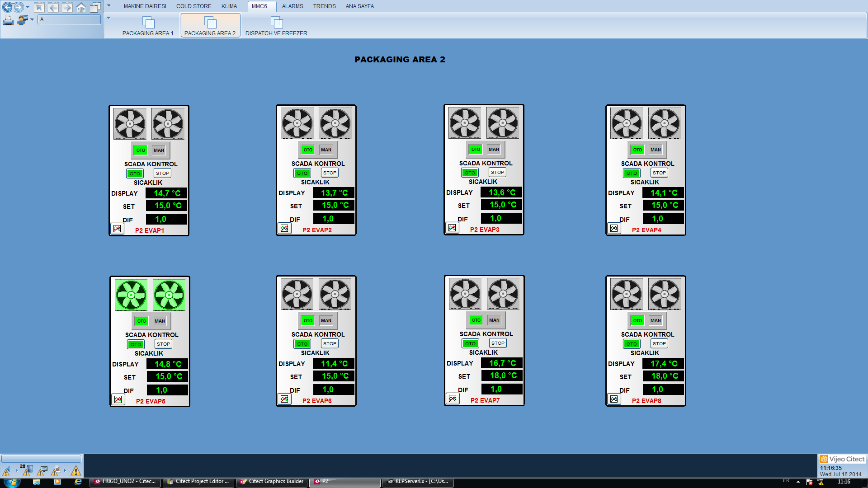Screen dimensions: 868x488
Task: Switch P2 EVAP2 to MAN mode
Action: 326,150
